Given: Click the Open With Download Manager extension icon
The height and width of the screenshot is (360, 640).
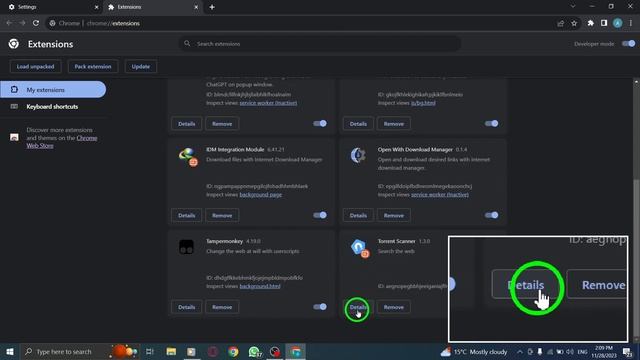Looking at the screenshot, I should point(358,156).
